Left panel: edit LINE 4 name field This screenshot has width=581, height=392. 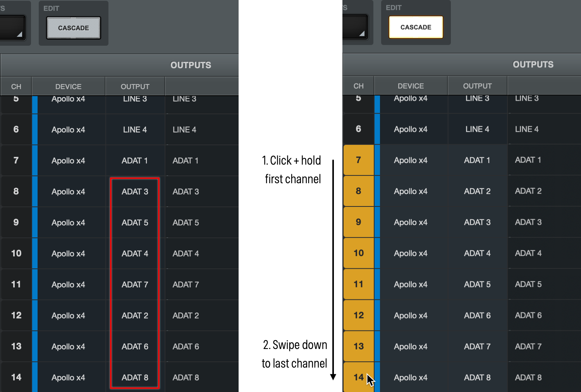[x=202, y=129]
